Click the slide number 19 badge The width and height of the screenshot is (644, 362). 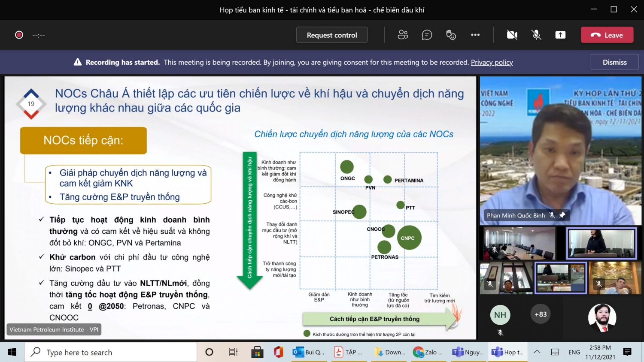pyautogui.click(x=31, y=104)
